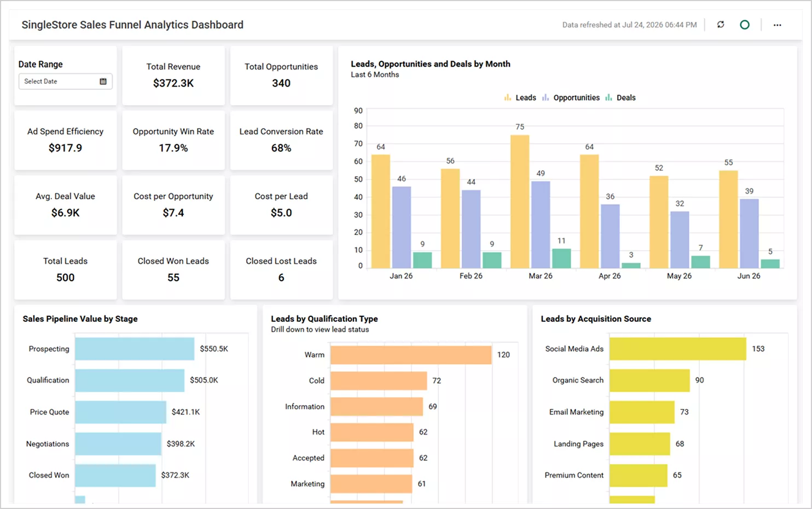Click the refresh data icon
This screenshot has height=509, width=812.
721,25
